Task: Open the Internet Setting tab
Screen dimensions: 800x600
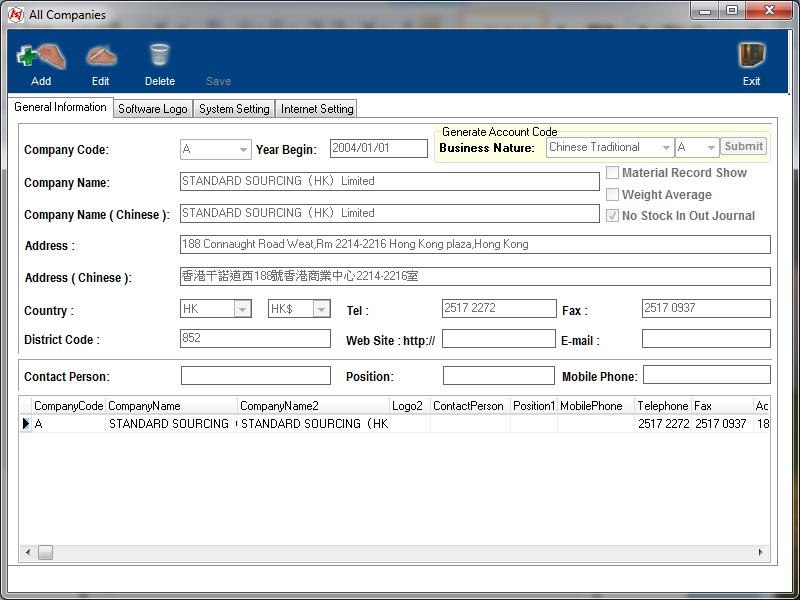Action: (x=317, y=109)
